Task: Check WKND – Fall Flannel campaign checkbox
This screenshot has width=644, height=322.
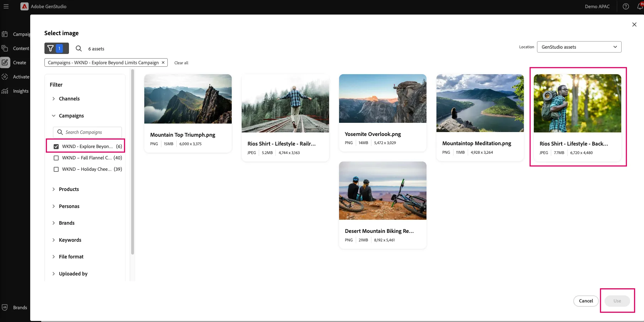Action: (56, 158)
